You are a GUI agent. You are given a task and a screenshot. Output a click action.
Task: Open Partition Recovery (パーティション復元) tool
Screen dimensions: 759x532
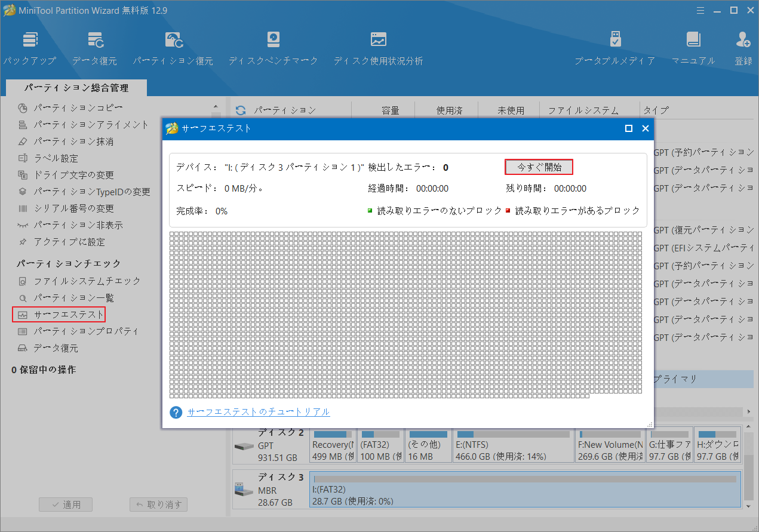click(x=173, y=49)
